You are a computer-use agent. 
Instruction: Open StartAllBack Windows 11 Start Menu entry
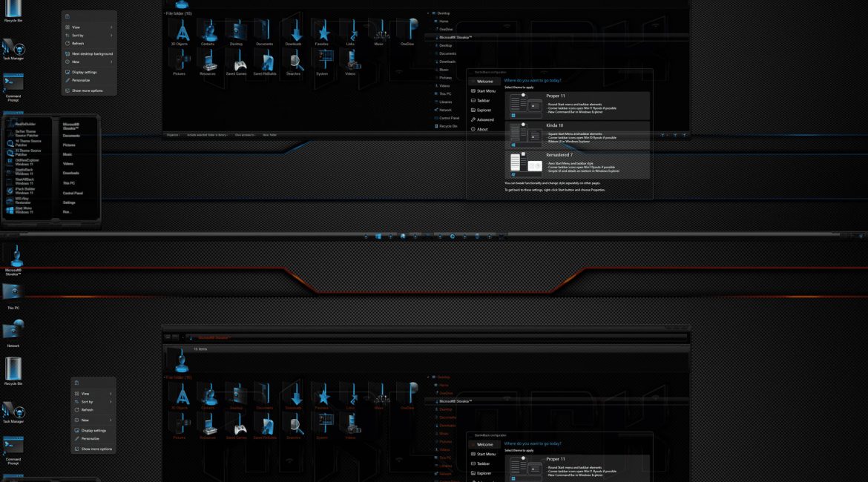point(26,182)
